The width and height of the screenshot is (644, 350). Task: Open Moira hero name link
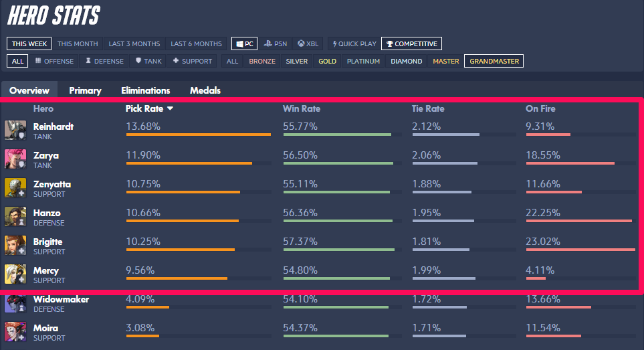coord(45,328)
